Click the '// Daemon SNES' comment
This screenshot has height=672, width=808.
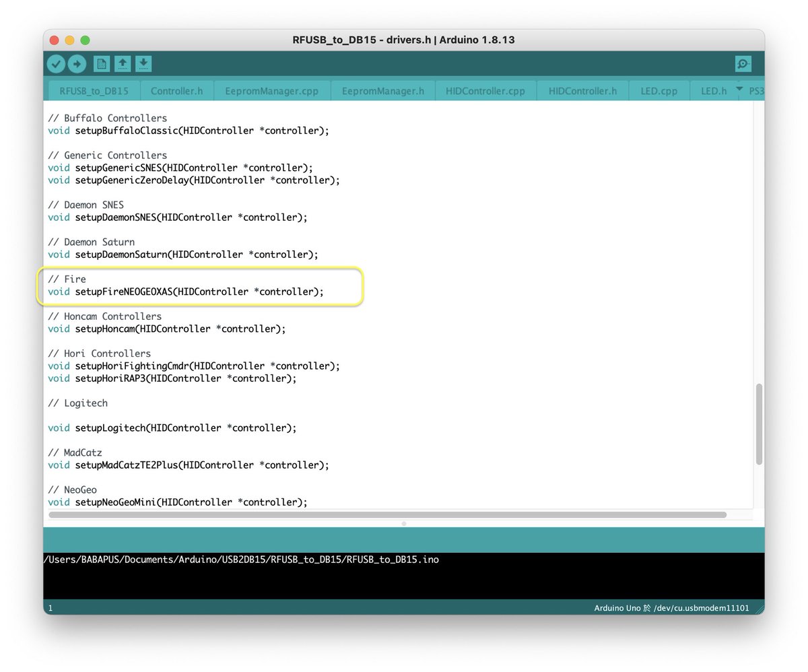86,205
